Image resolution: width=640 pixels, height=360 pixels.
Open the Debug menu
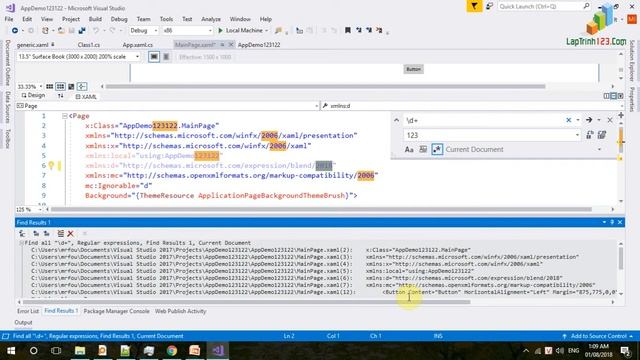(x=119, y=19)
